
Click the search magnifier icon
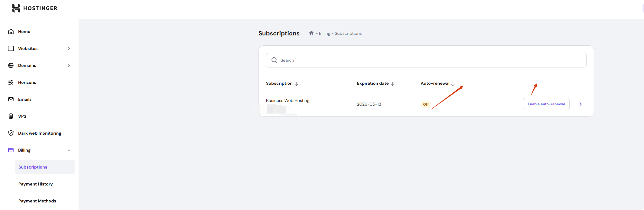(274, 60)
